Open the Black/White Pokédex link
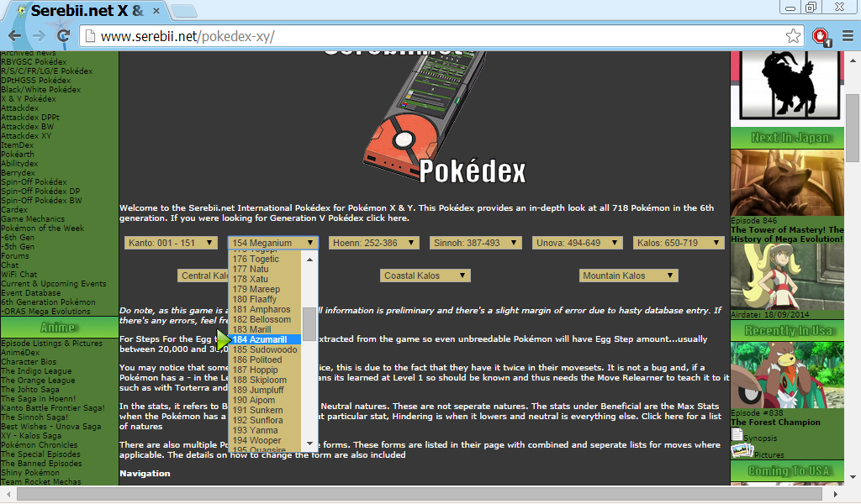Screen dimensions: 861x504 (40, 89)
